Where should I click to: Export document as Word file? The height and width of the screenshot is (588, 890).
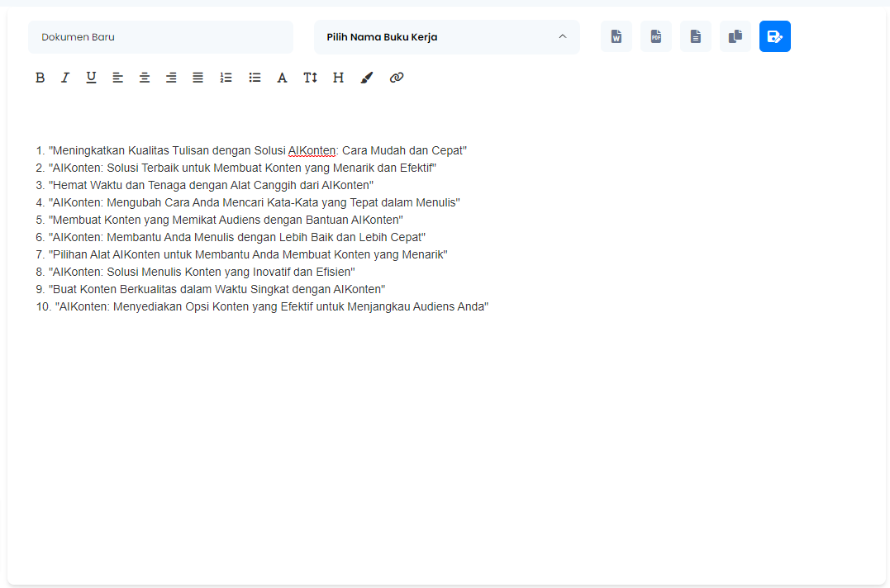point(616,36)
